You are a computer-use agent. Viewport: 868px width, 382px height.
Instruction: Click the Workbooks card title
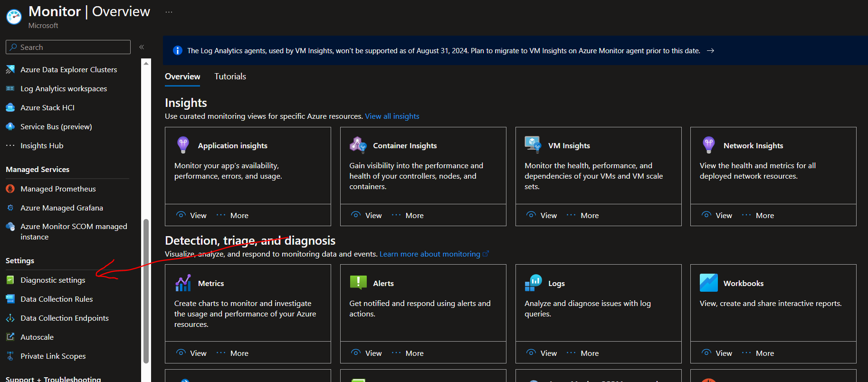(744, 283)
